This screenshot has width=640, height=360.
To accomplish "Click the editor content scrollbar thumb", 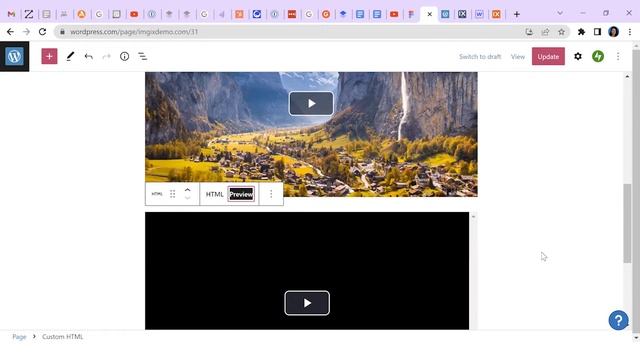I will 627,224.
